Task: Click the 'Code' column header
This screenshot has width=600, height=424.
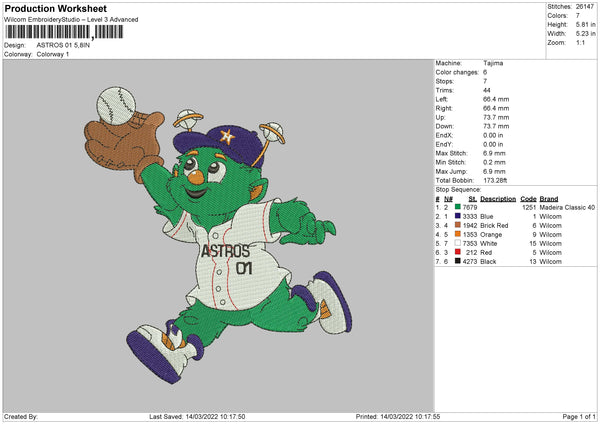Action: coord(528,199)
